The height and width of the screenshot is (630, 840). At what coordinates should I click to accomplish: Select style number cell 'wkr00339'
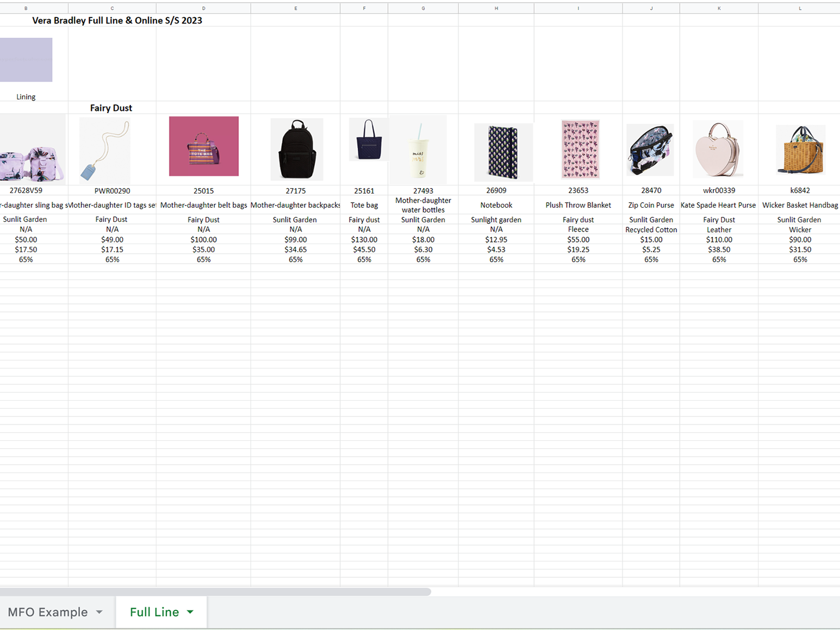pos(719,190)
